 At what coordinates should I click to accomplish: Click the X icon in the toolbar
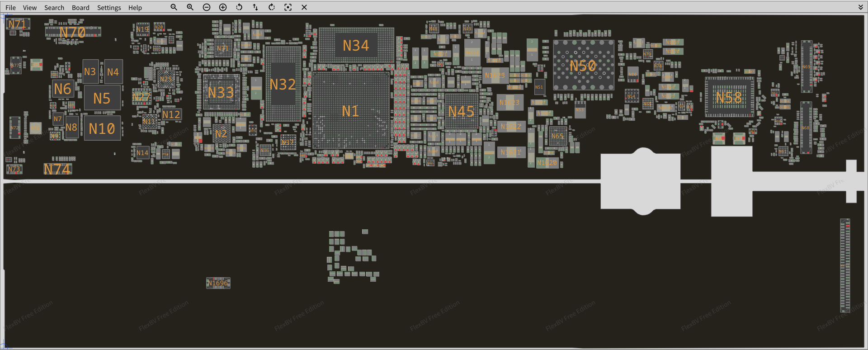coord(304,7)
